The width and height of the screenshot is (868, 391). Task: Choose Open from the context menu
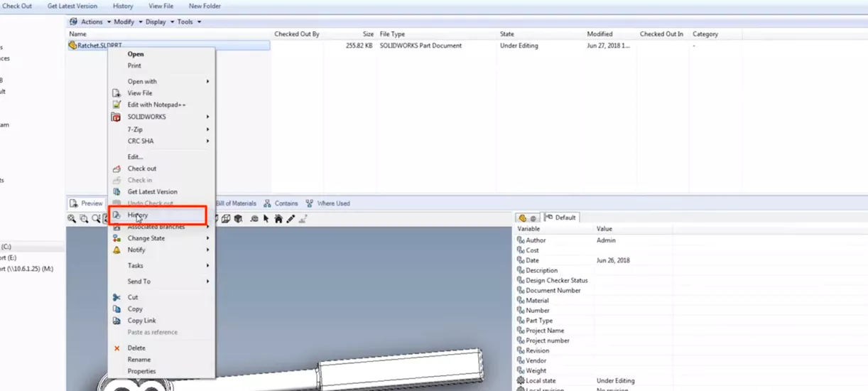tap(161, 54)
